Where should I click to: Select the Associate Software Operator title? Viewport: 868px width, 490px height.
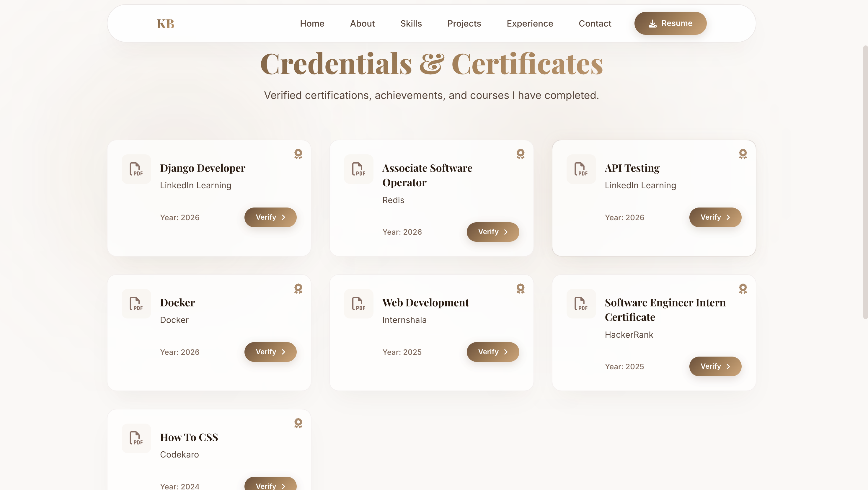click(427, 175)
